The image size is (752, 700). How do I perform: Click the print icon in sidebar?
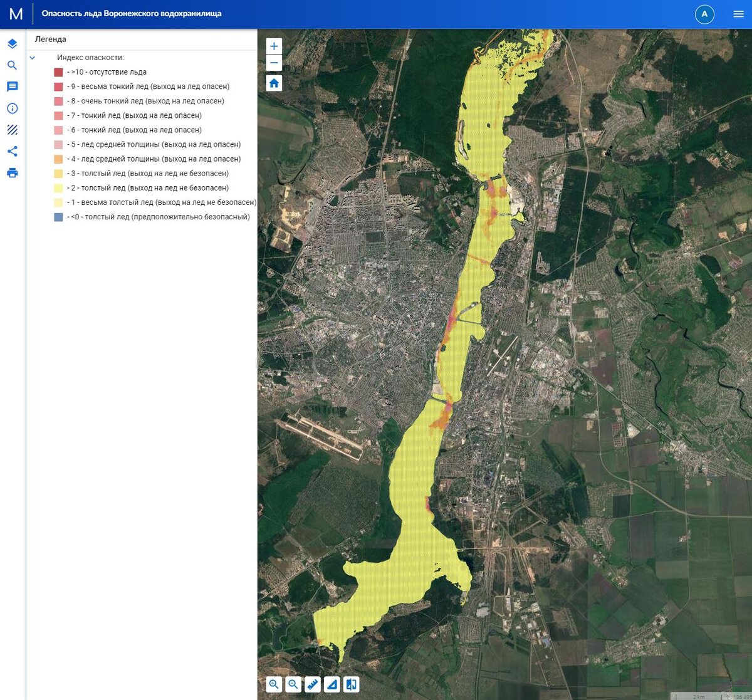point(13,173)
